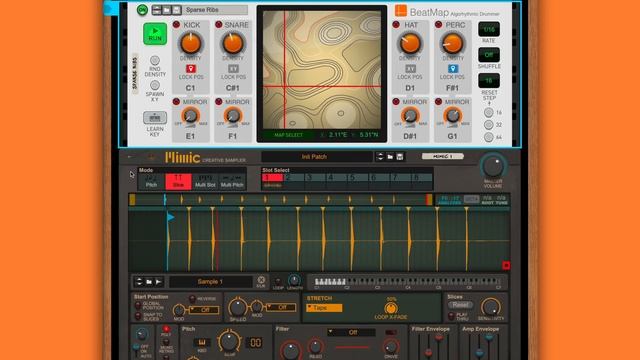Click the sample up/down arrows beside Sample 1

tap(139, 282)
